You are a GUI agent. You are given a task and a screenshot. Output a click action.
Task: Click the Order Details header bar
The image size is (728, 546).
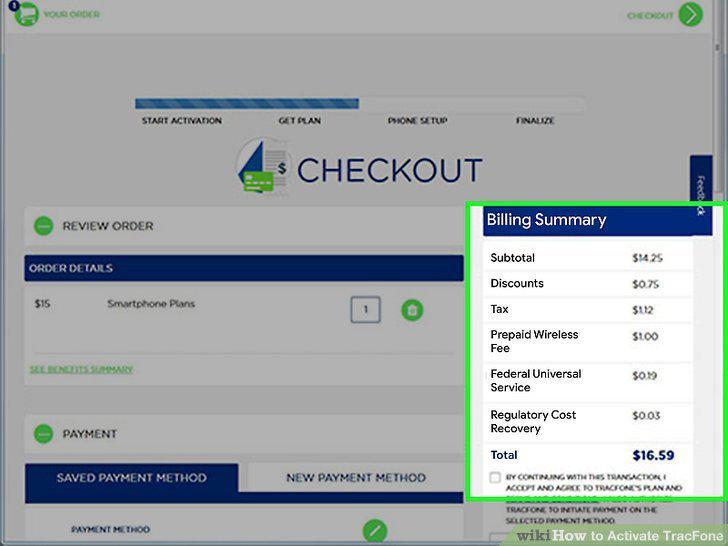pos(244,268)
